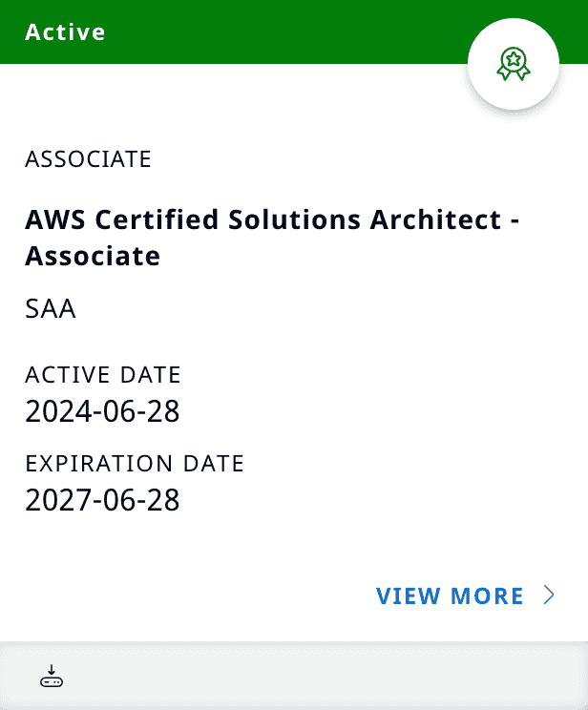
Task: Click the EXPIRATION DATE label
Action: click(135, 464)
